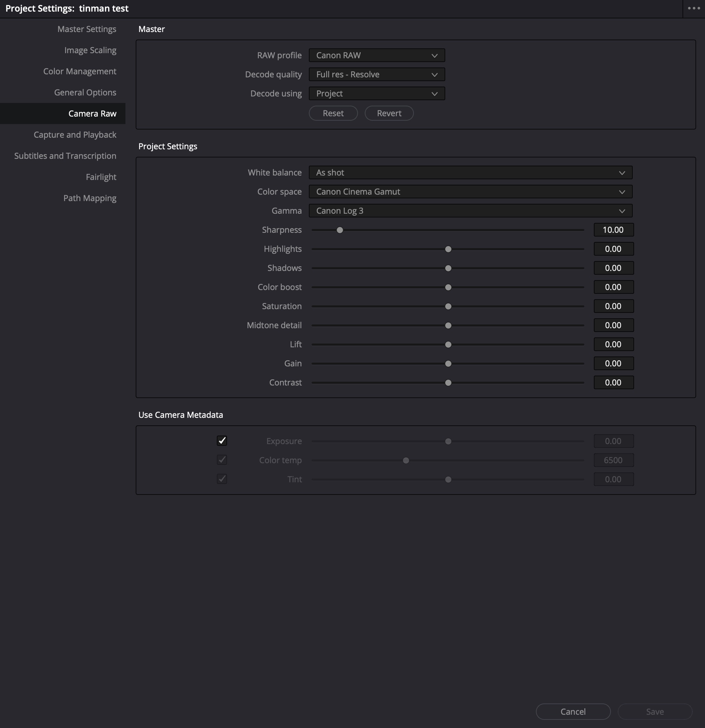Screen dimensions: 705x728
Task: Toggle the Color temp metadata checkbox
Action: tap(222, 460)
